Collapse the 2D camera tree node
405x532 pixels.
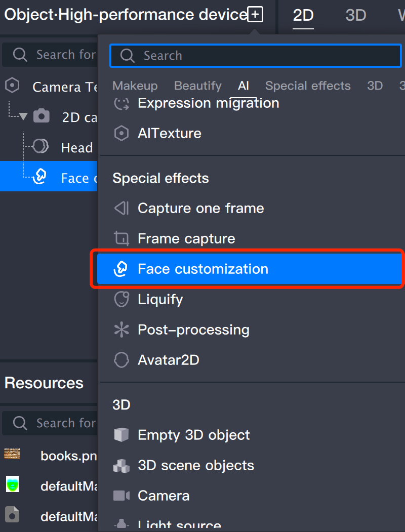(x=23, y=117)
